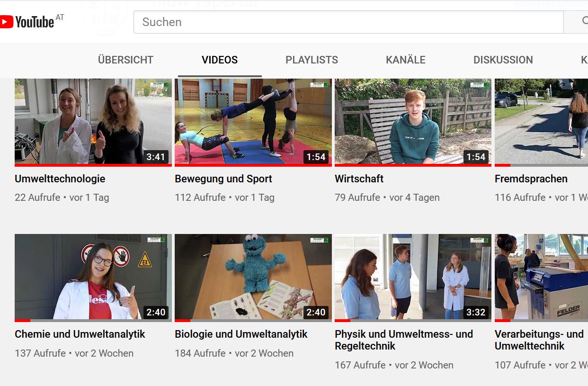Image resolution: width=588 pixels, height=386 pixels.
Task: Open the Bewegung und Sport thumbnail
Action: (253, 122)
